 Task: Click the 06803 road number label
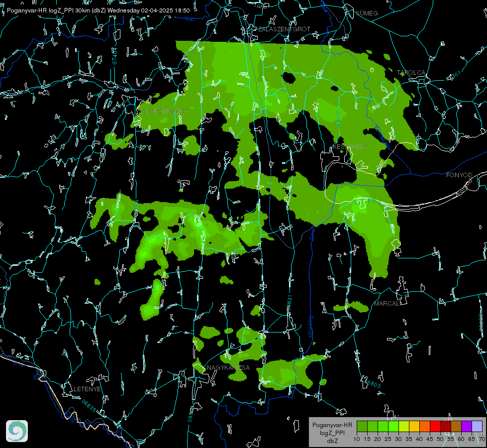click(373, 383)
